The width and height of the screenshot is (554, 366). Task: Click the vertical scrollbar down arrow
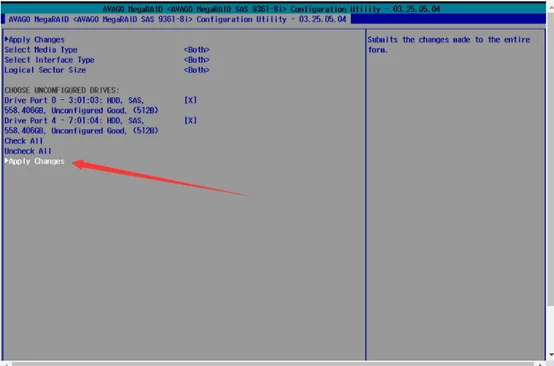pos(550,355)
